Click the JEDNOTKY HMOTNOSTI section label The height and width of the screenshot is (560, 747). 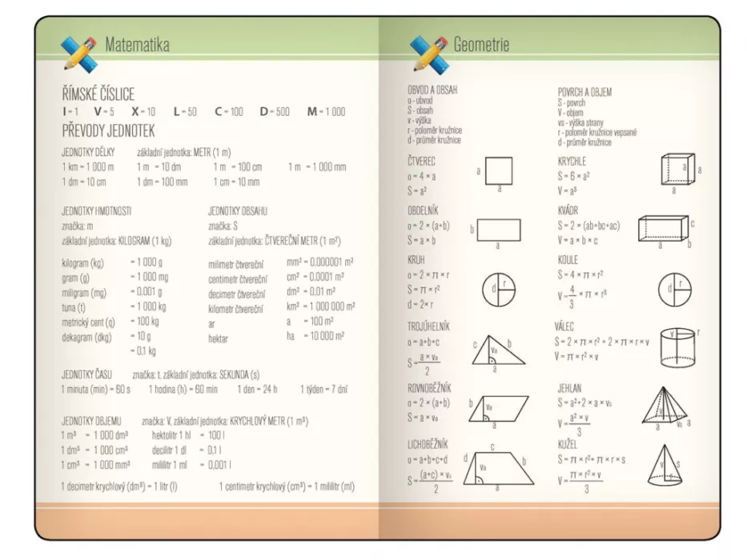click(96, 211)
